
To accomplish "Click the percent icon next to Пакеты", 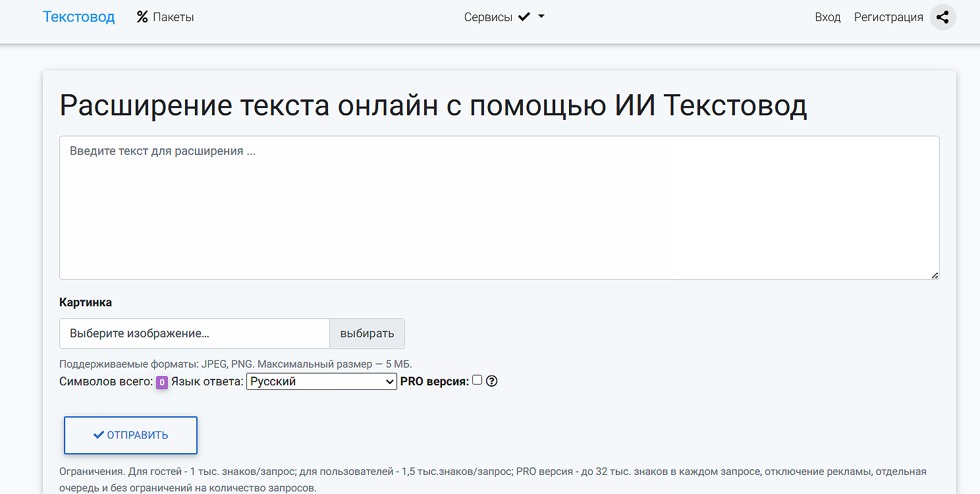I will 142,16.
